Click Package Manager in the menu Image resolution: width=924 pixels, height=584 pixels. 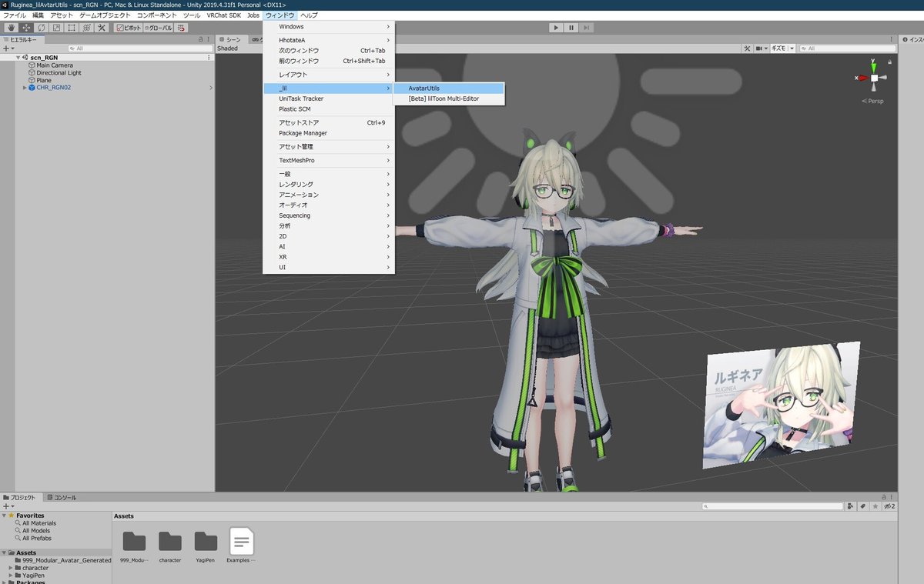point(329,133)
